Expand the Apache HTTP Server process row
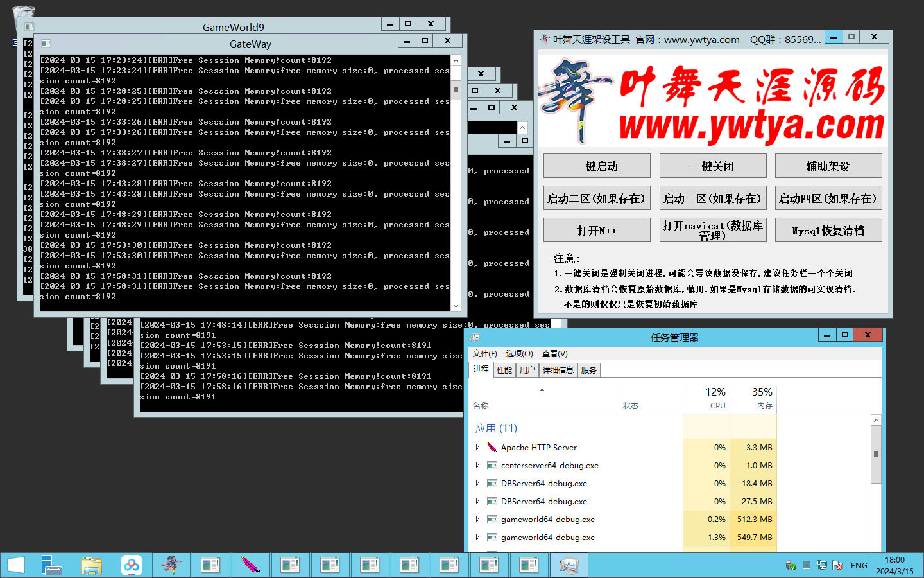The image size is (924, 578). 477,448
